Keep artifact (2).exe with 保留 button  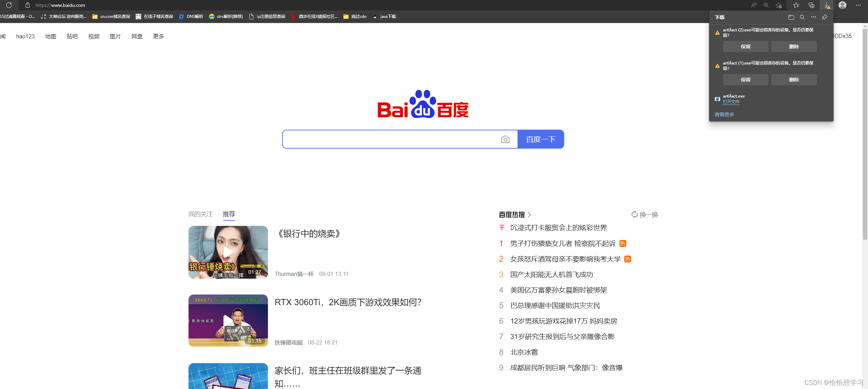click(x=745, y=47)
